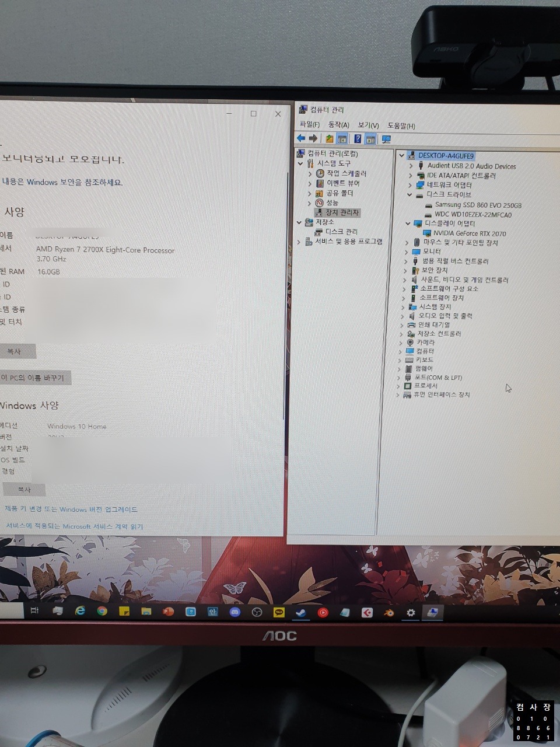This screenshot has width=560, height=747.
Task: Expand 서비스 및 응용 프로그램
Action: 299,242
